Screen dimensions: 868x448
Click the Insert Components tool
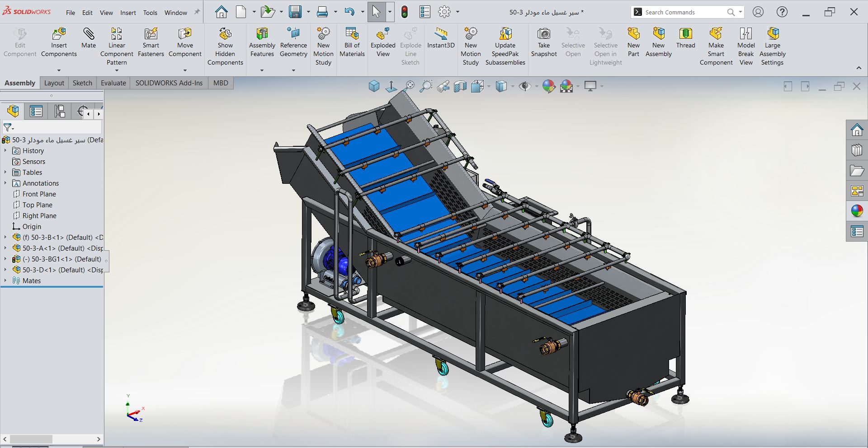pyautogui.click(x=59, y=43)
